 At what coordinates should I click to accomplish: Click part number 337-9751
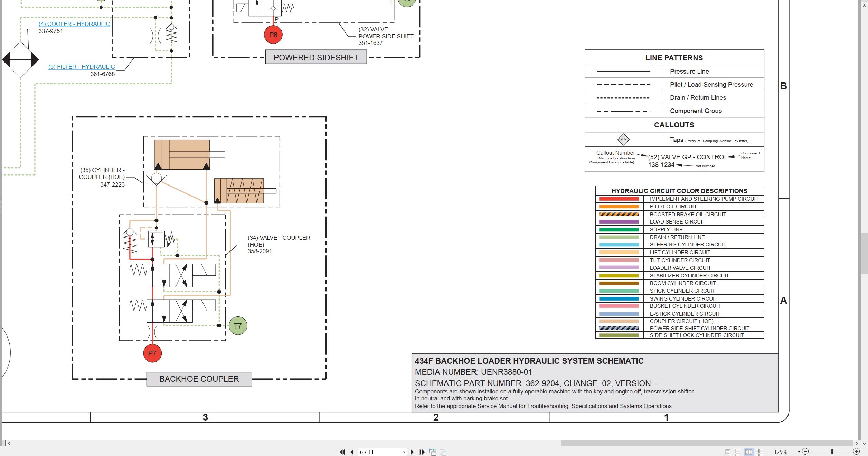pyautogui.click(x=50, y=31)
